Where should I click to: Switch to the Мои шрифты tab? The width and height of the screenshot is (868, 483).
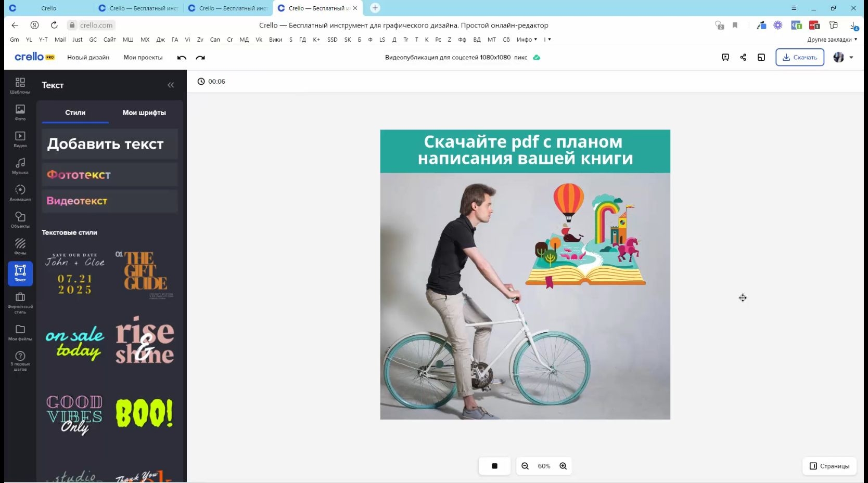coord(144,112)
